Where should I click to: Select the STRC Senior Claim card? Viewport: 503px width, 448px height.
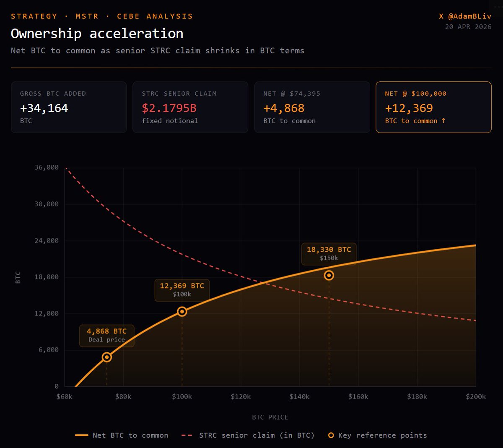coord(190,107)
